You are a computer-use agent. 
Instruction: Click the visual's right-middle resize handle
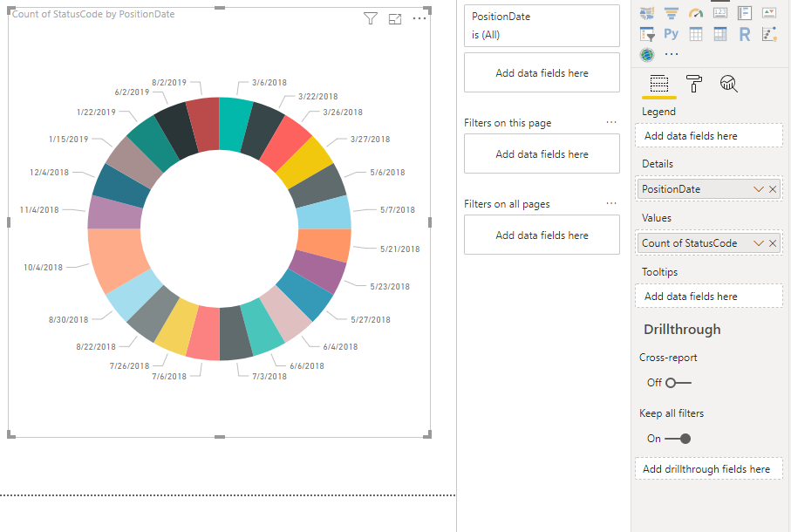(430, 222)
